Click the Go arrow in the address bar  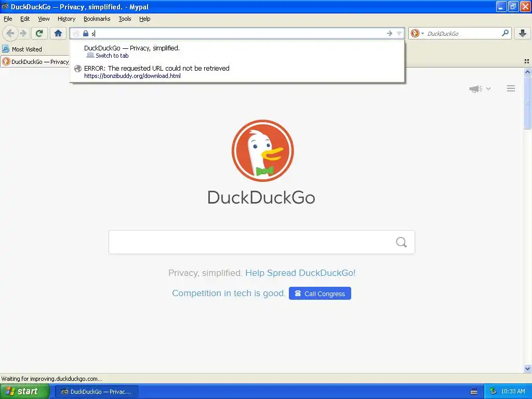click(x=389, y=33)
